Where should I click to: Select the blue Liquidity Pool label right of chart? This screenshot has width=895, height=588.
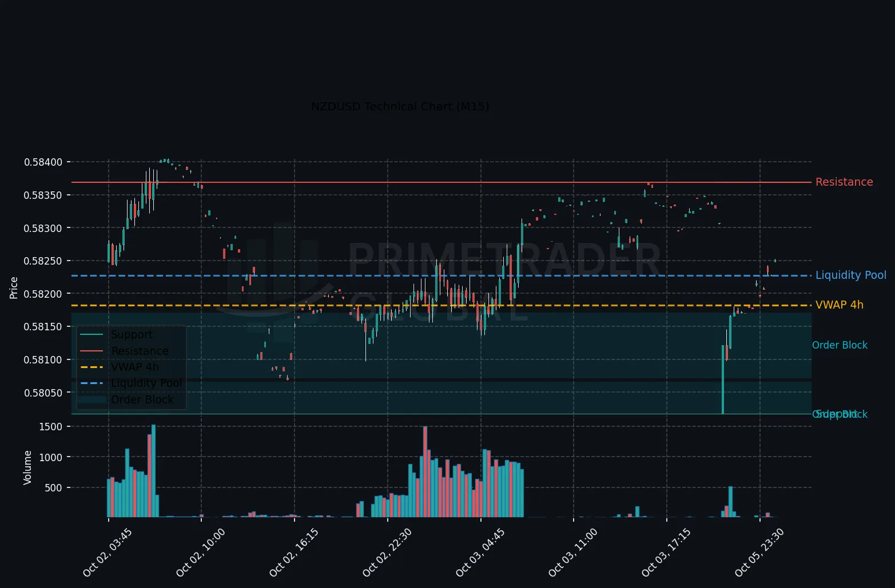point(851,275)
